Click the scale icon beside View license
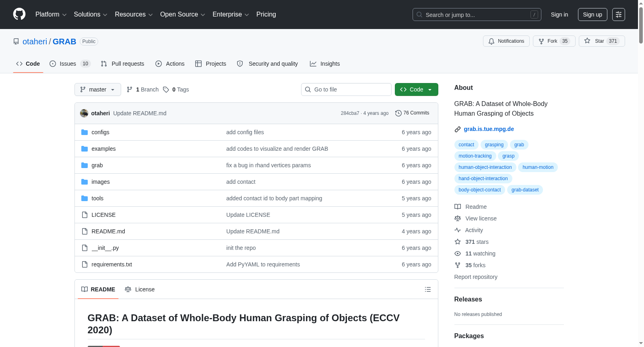 pyautogui.click(x=458, y=218)
